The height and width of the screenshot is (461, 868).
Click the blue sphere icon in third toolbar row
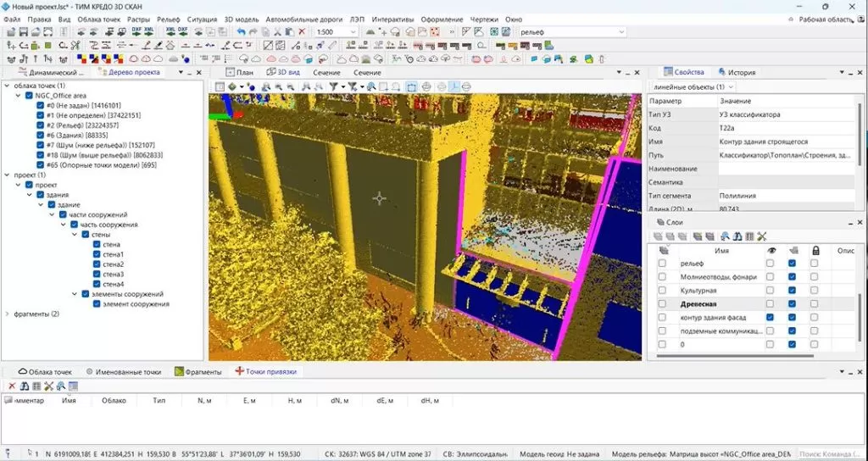pyautogui.click(x=186, y=59)
